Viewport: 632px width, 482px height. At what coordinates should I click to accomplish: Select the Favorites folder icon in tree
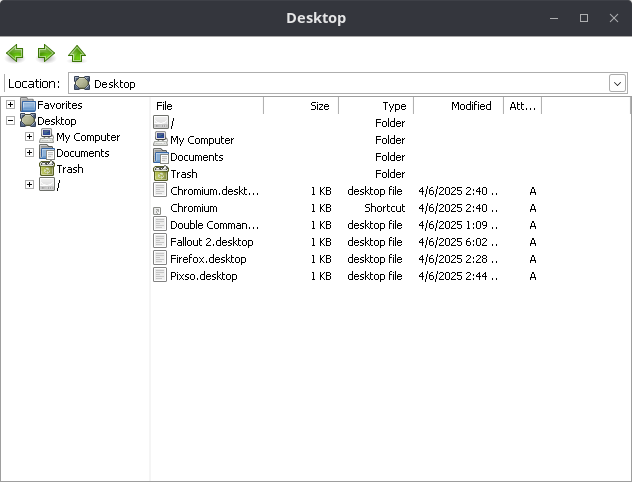click(28, 105)
